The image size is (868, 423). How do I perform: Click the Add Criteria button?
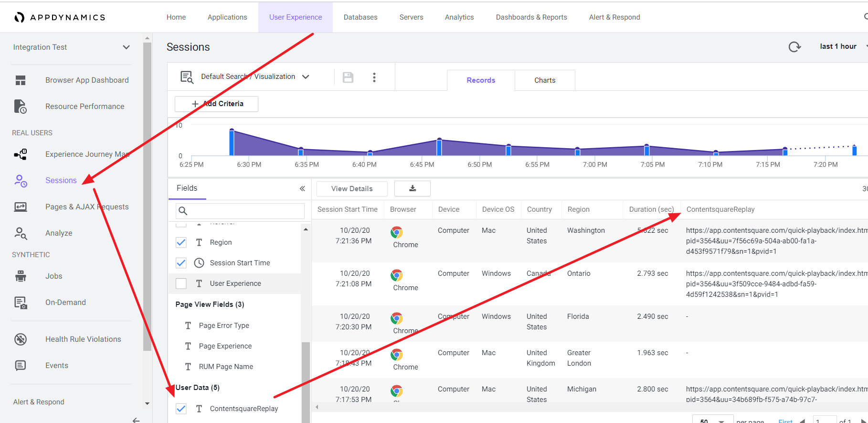pos(217,104)
